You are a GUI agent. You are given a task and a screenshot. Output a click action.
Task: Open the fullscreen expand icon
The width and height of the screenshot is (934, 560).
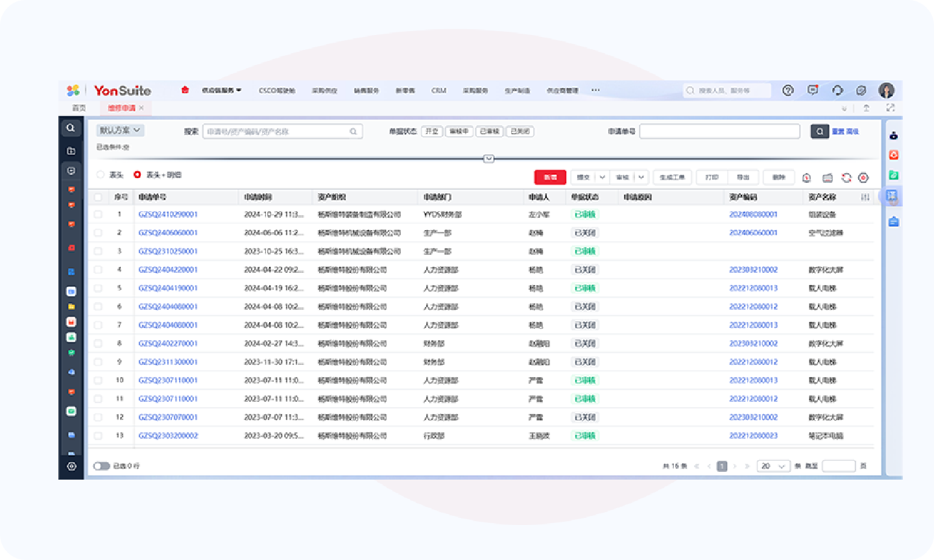pyautogui.click(x=891, y=108)
